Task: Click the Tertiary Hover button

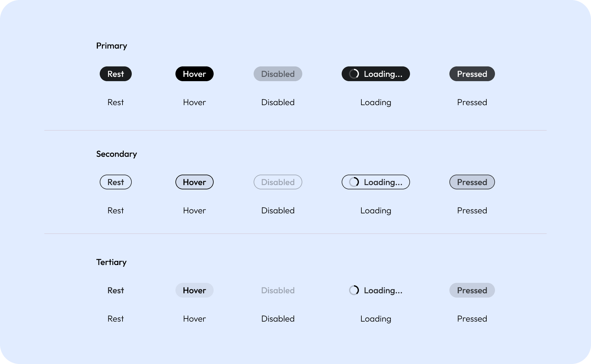Action: (194, 290)
